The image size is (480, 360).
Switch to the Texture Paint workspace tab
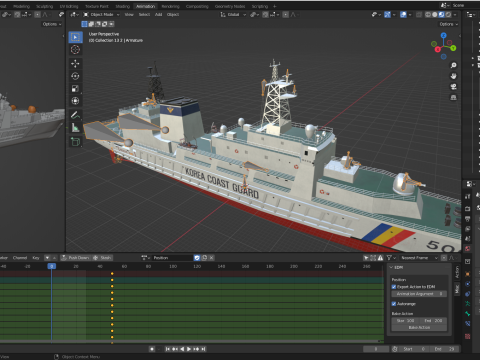97,6
